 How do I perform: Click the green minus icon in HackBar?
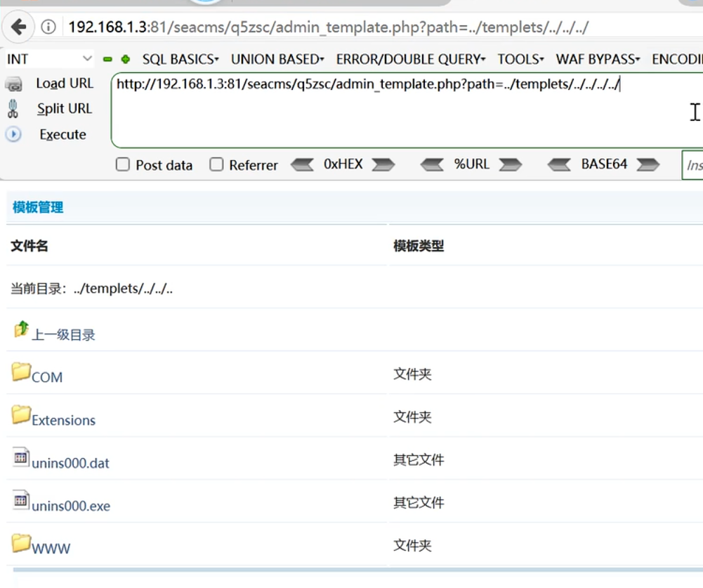point(107,59)
